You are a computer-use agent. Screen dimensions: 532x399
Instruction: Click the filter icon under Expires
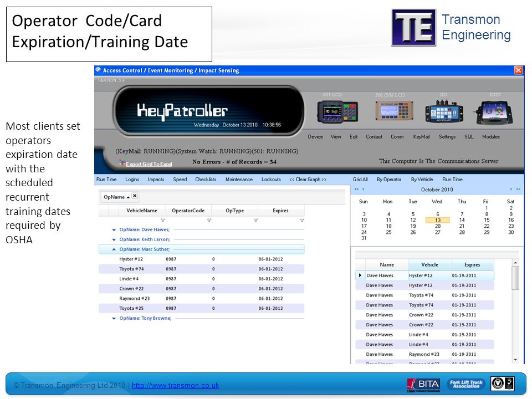click(302, 221)
